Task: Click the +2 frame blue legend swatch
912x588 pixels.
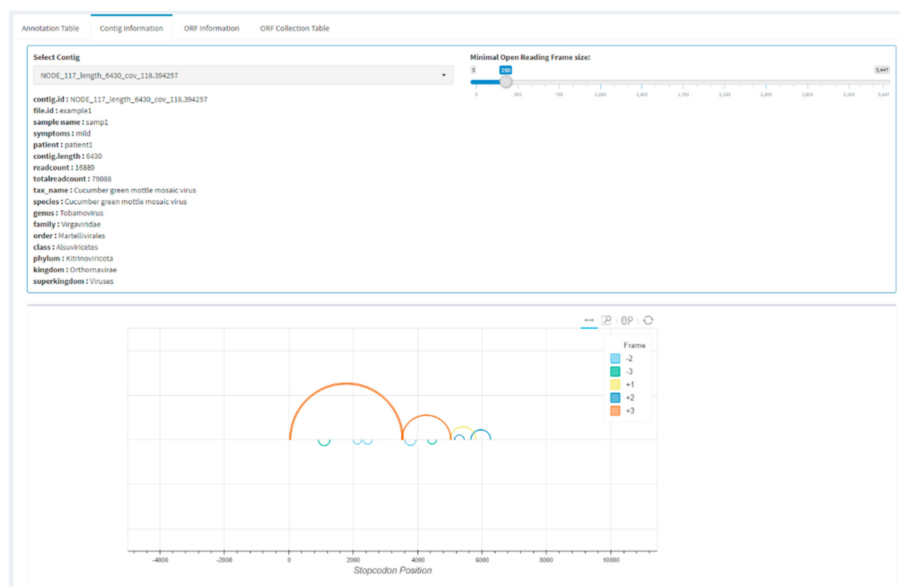Action: pyautogui.click(x=615, y=397)
